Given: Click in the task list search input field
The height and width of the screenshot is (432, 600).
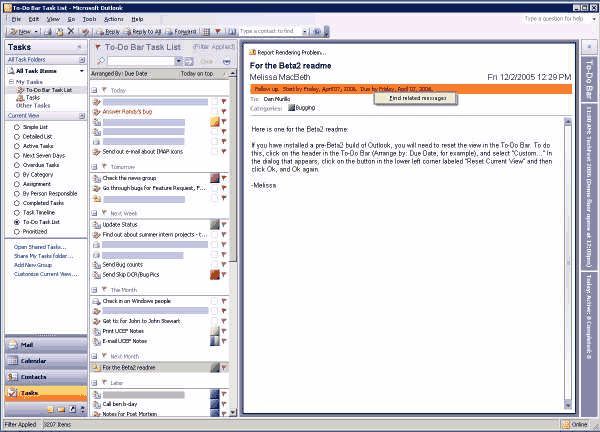Looking at the screenshot, I should [141, 61].
